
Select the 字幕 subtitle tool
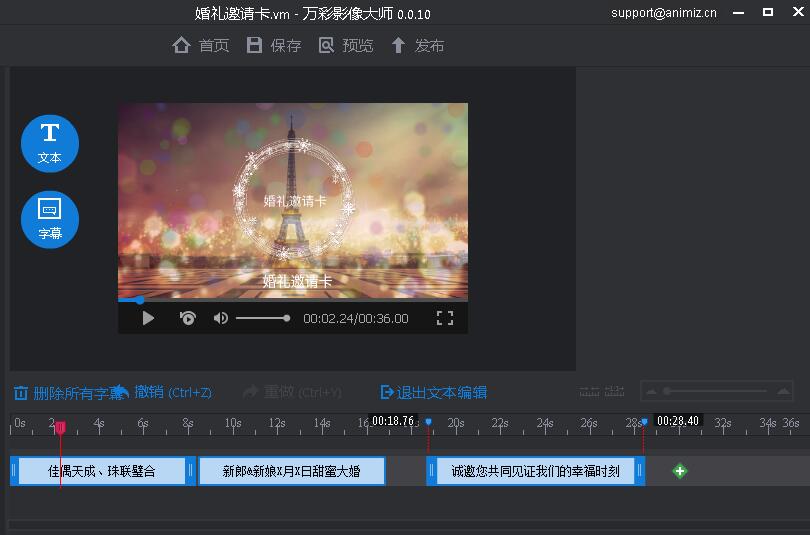pos(49,219)
